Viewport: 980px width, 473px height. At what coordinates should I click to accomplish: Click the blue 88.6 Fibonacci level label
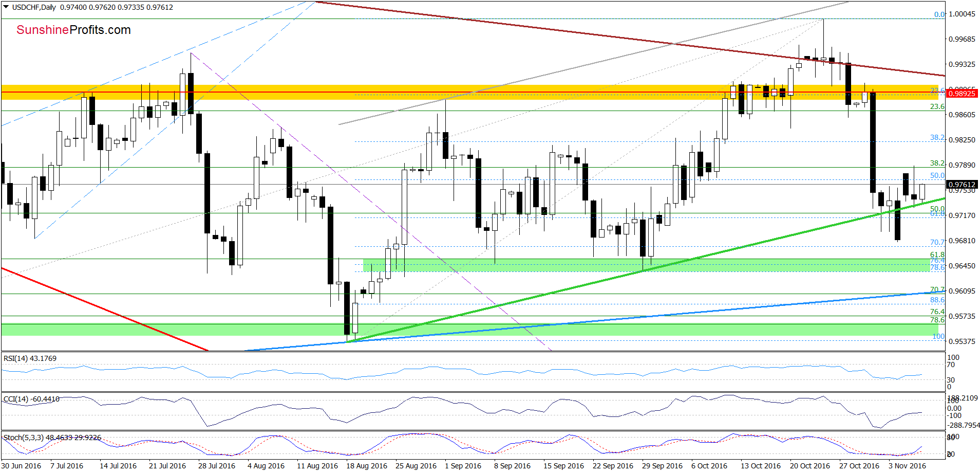pyautogui.click(x=937, y=300)
